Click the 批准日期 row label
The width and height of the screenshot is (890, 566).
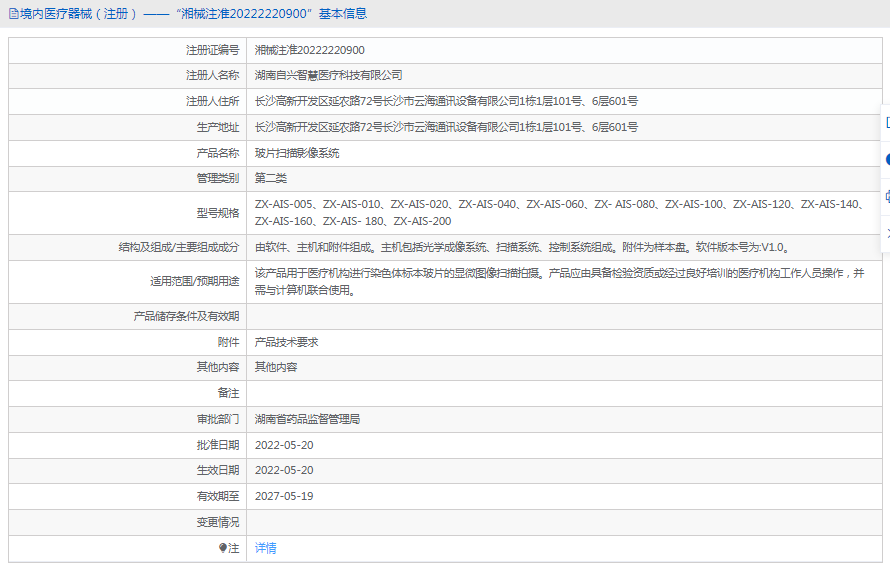point(218,445)
